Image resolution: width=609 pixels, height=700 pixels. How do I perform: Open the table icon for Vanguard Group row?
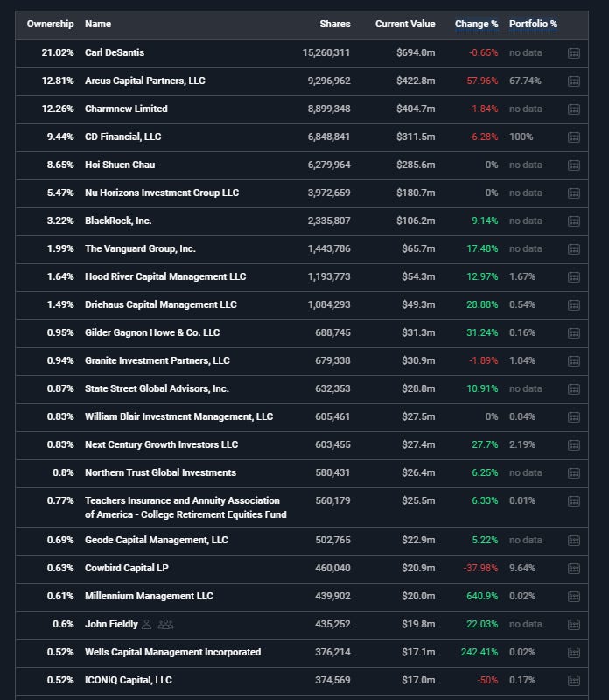pyautogui.click(x=574, y=249)
